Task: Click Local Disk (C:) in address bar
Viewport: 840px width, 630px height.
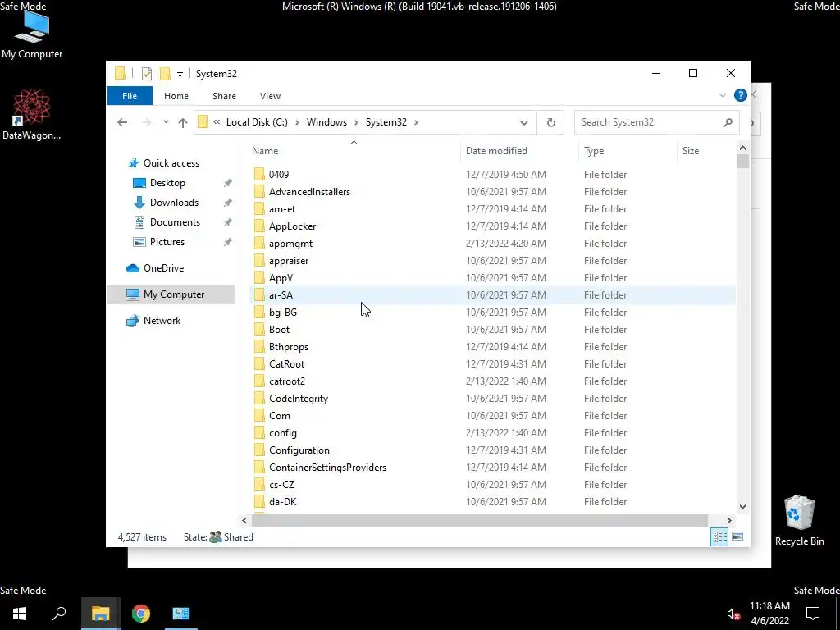Action: pos(257,122)
